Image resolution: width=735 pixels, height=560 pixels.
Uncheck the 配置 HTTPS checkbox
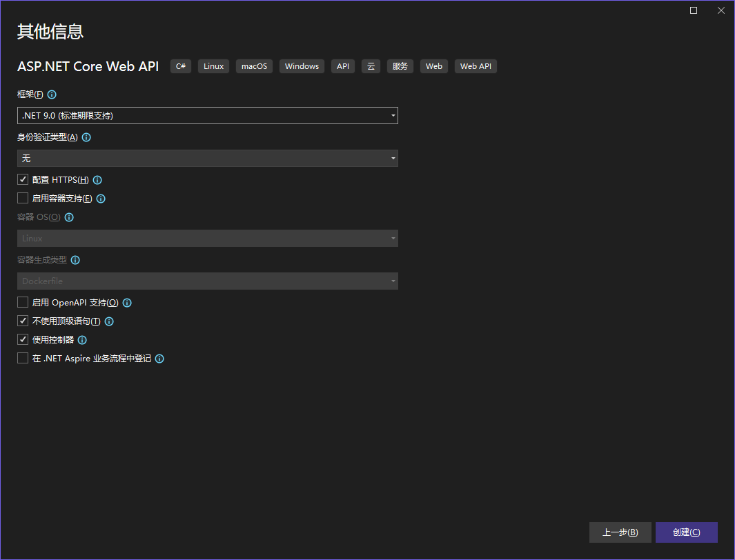click(23, 179)
